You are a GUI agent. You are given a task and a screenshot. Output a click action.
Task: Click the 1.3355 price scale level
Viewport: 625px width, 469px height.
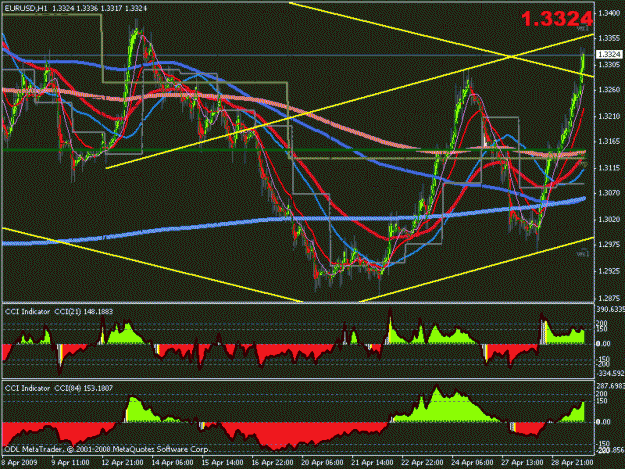pyautogui.click(x=609, y=38)
